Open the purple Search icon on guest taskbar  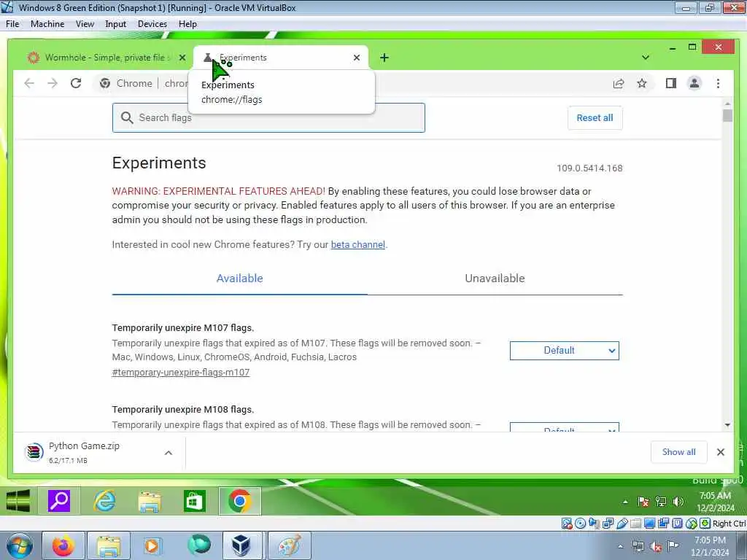[x=59, y=501]
